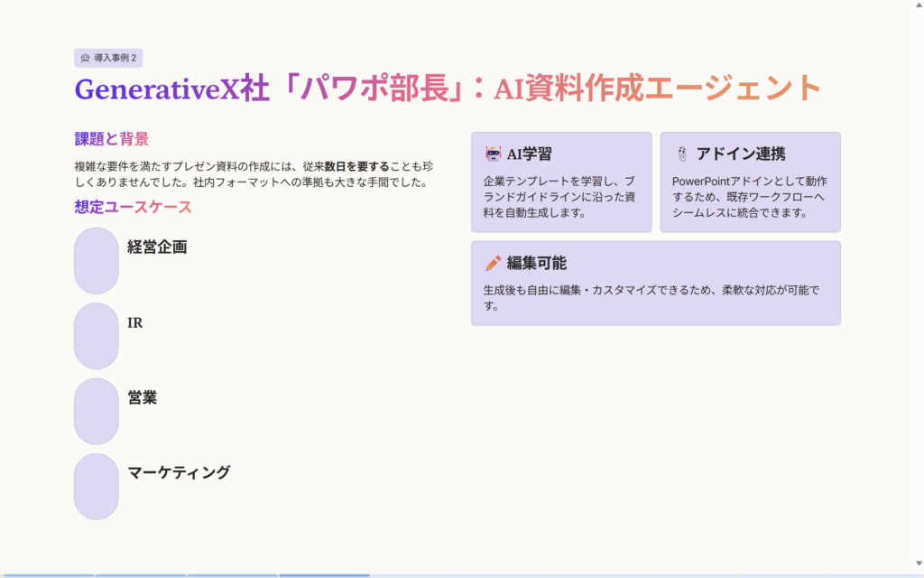
Task: Click the 経営企画 use case label
Action: tap(157, 247)
